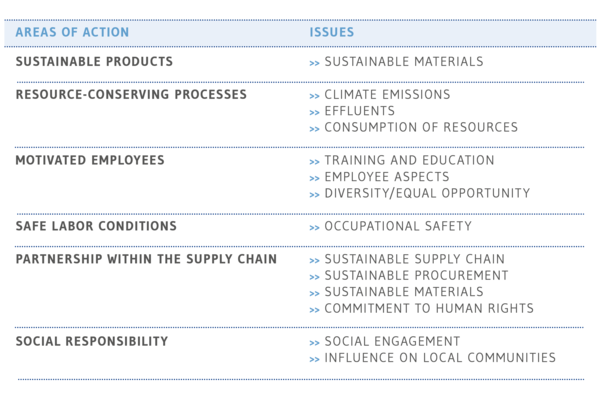Click the chevron before Training and Education
The image size is (600, 401).
314,162
